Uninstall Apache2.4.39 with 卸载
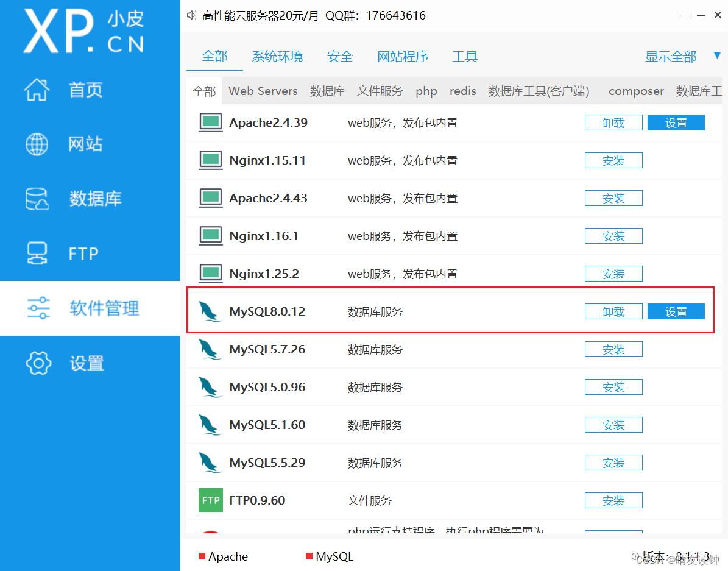728x571 pixels. [x=613, y=122]
